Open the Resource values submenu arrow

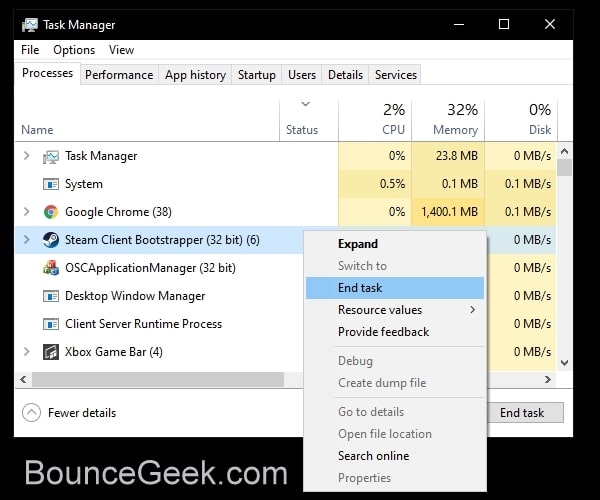pos(473,309)
